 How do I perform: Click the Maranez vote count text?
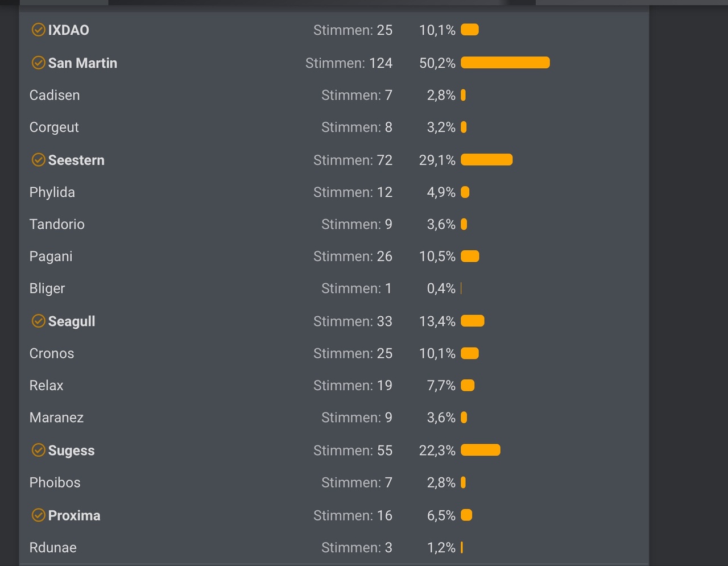tap(357, 418)
